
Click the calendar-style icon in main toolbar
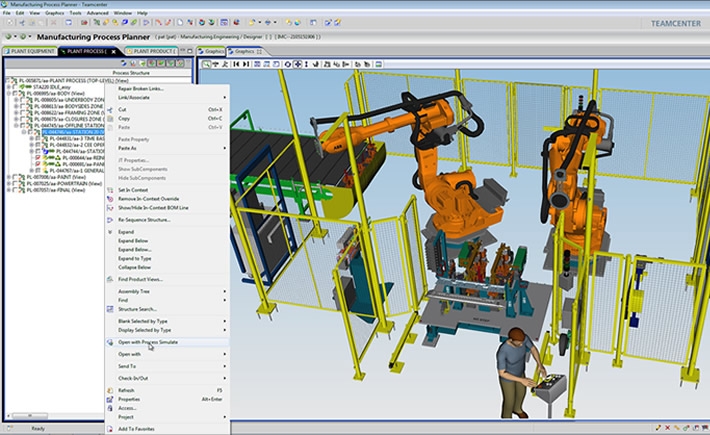224,22
